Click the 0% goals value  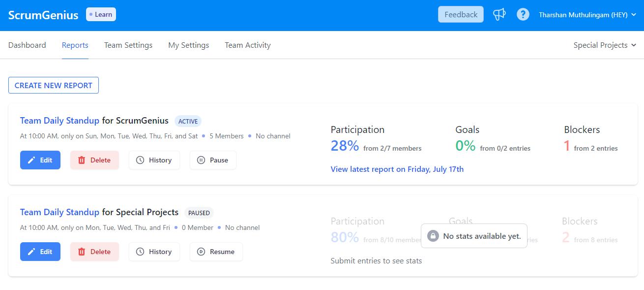click(x=466, y=146)
